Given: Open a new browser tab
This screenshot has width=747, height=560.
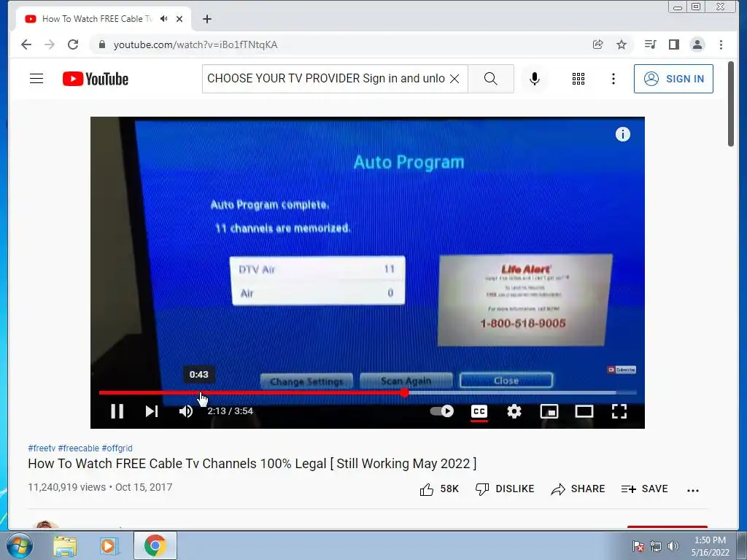Looking at the screenshot, I should point(206,19).
